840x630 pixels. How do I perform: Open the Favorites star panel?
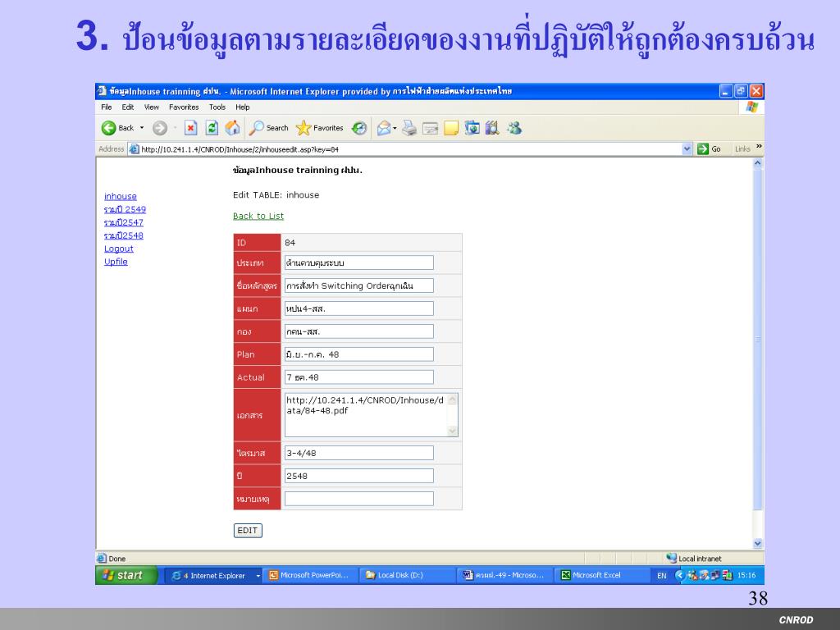tap(319, 128)
